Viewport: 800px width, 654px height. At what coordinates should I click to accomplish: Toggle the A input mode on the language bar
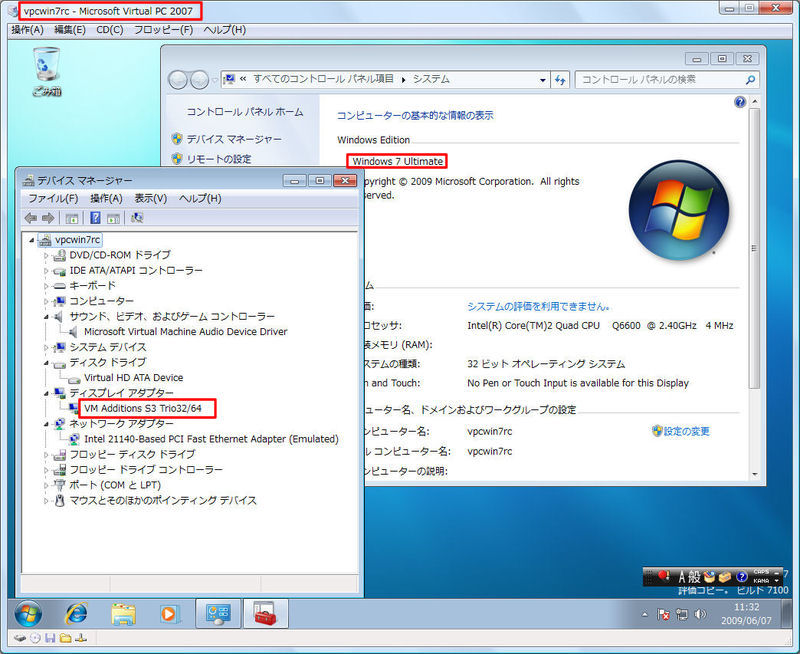point(682,577)
